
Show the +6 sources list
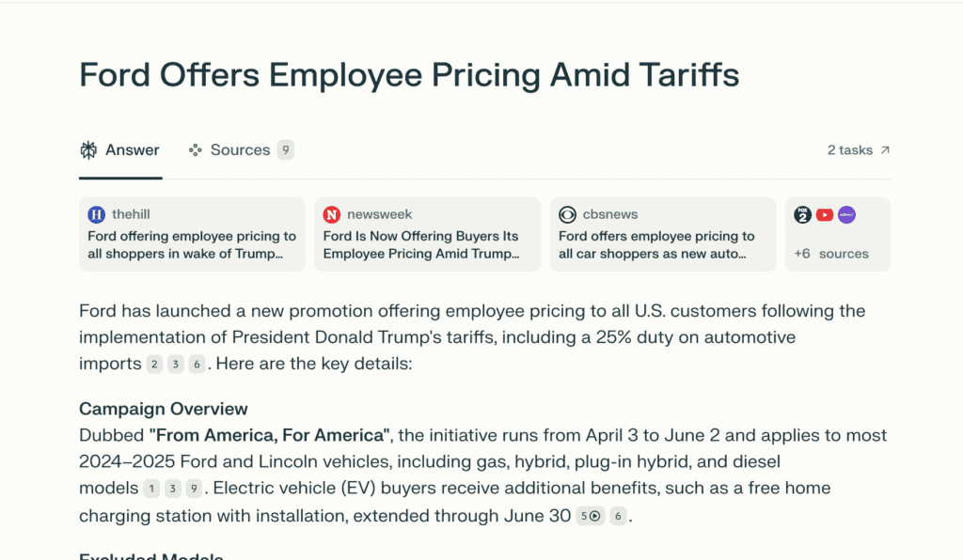831,254
